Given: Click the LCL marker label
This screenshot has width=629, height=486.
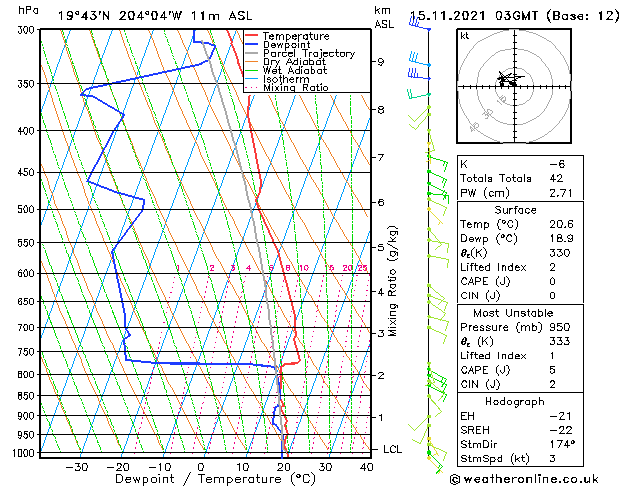Looking at the screenshot, I should coord(392,450).
